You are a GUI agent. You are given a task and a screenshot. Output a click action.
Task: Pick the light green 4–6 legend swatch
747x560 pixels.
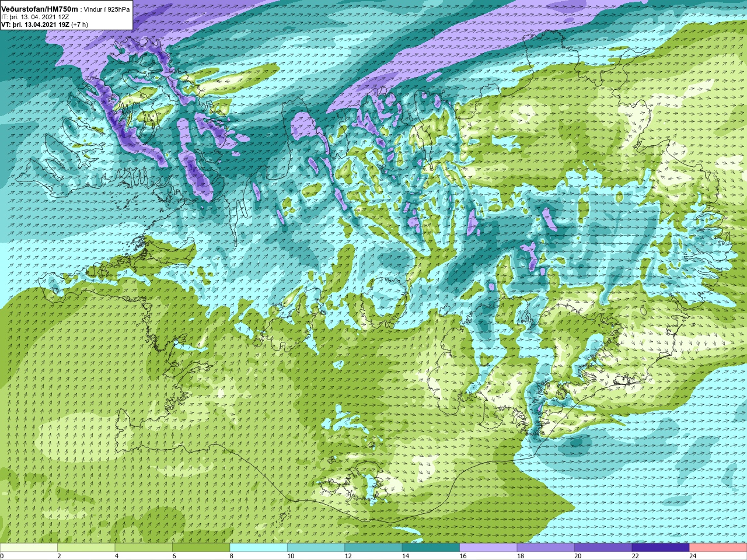(144, 548)
